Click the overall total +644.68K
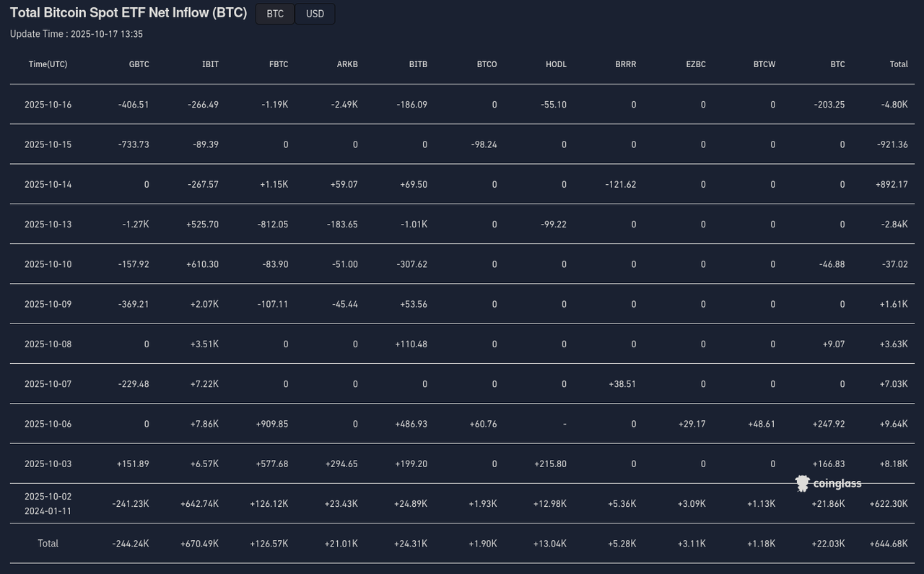Screen dimensions: 924x574 point(889,544)
